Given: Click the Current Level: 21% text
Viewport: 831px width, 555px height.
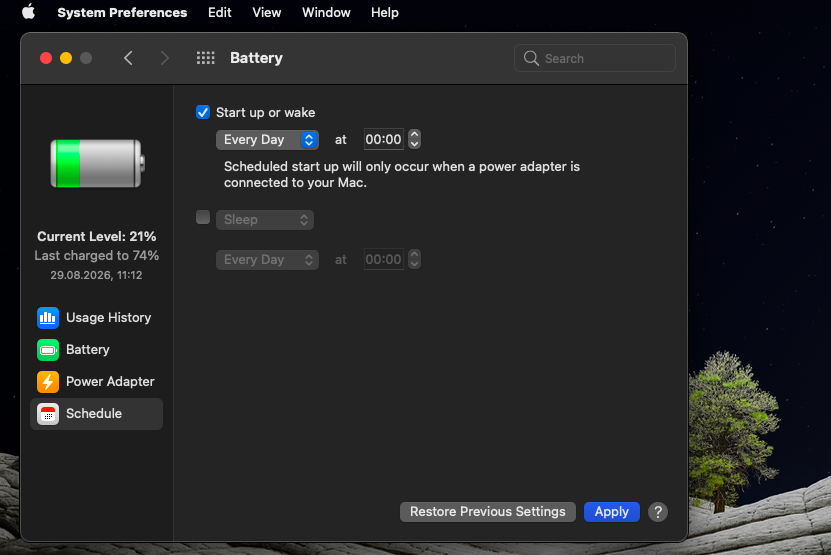Looking at the screenshot, I should (96, 236).
